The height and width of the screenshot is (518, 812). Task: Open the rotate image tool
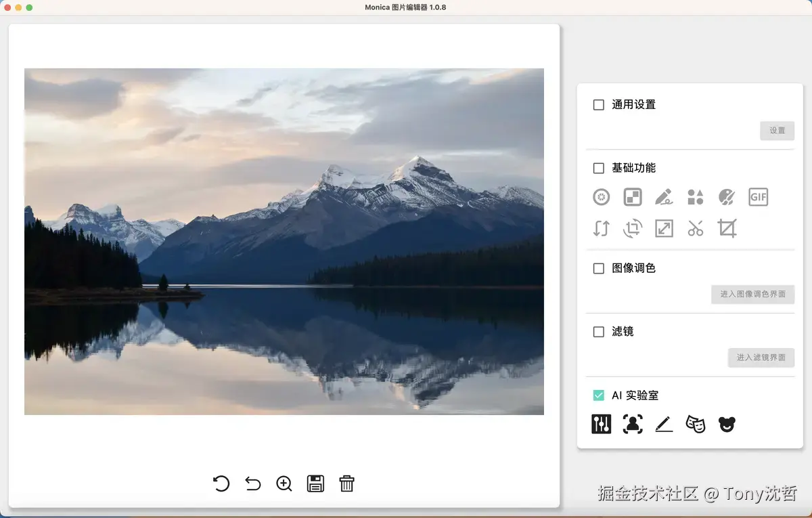pos(631,228)
